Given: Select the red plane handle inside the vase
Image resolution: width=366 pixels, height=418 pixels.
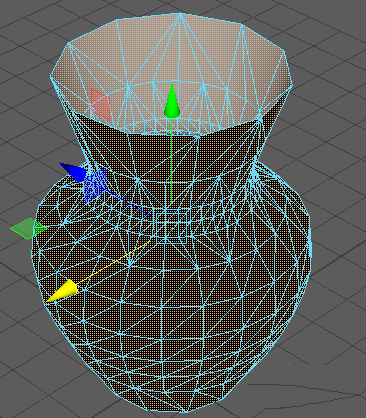Looking at the screenshot, I should 100,104.
